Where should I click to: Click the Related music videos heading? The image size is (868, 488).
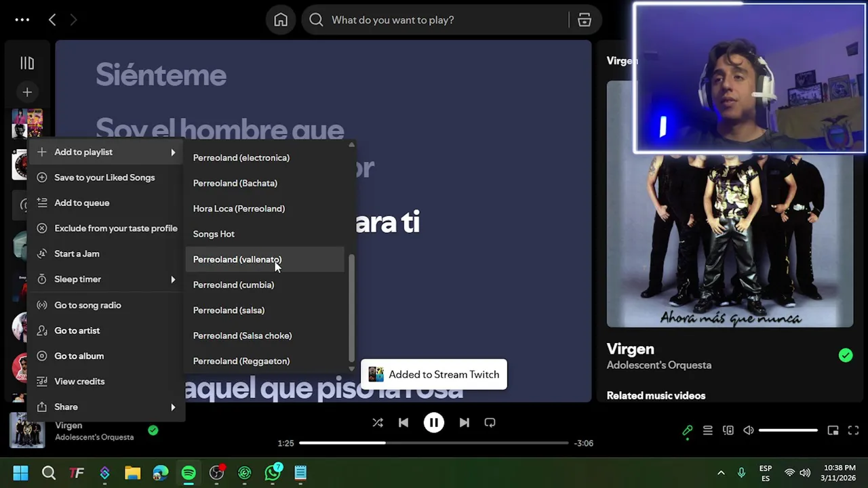(x=656, y=396)
